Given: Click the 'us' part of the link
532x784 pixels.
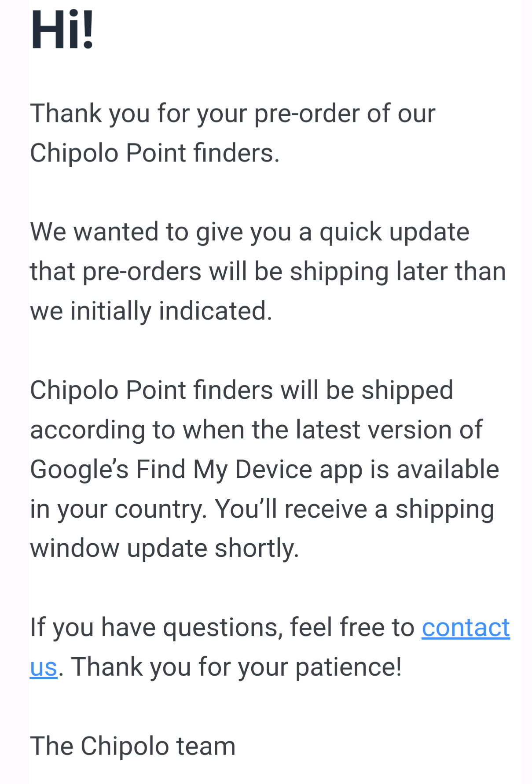Looking at the screenshot, I should point(44,667).
